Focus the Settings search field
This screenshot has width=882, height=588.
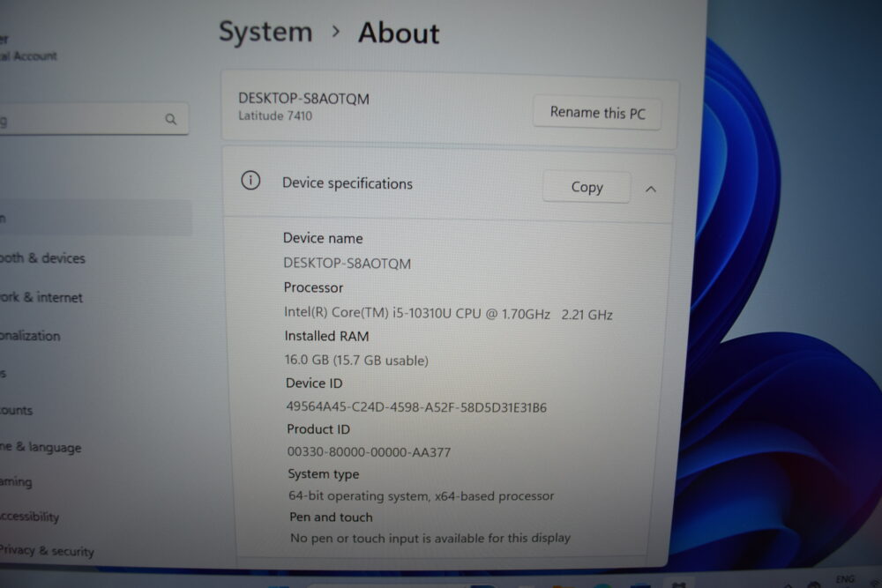[x=93, y=119]
